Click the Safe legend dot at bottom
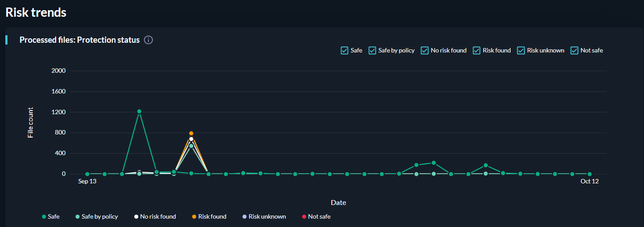644x227 pixels. click(44, 217)
